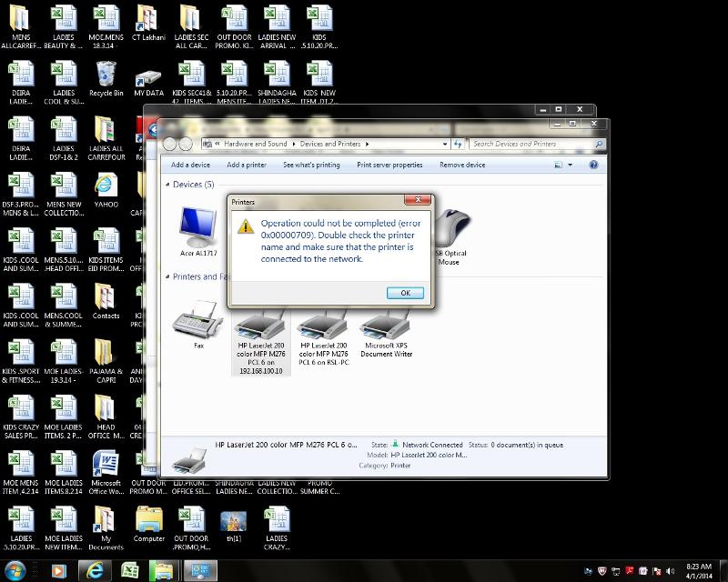Select HP LaserJet printer on 192.168.100.10

tap(261, 343)
